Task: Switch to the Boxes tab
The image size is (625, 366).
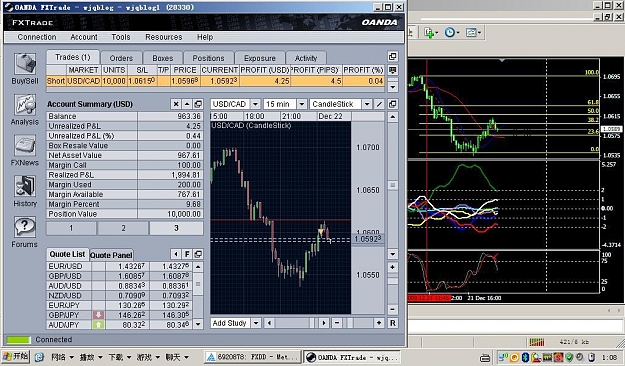Action: [163, 58]
